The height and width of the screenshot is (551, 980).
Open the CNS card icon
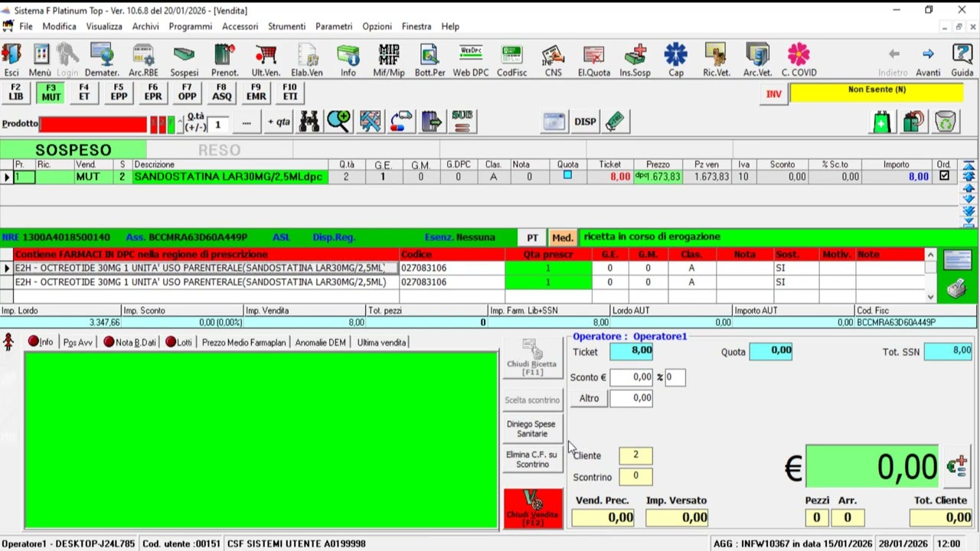click(553, 60)
